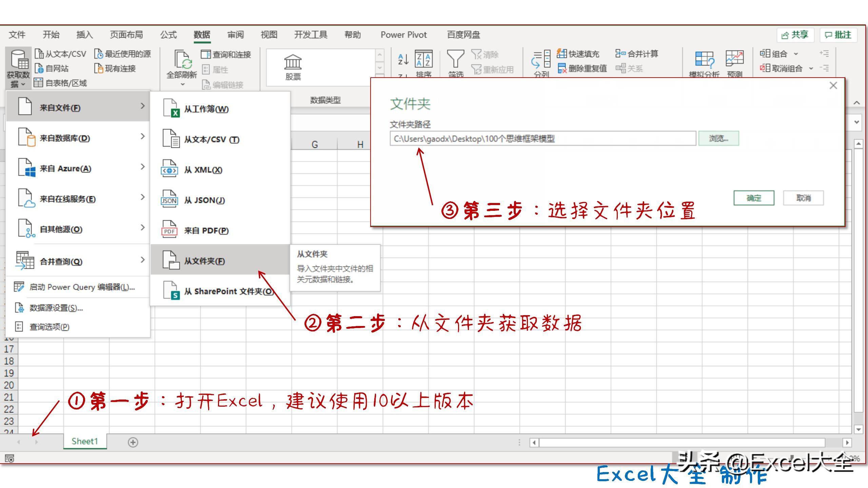Click the Forecast (预测) icon

[735, 64]
